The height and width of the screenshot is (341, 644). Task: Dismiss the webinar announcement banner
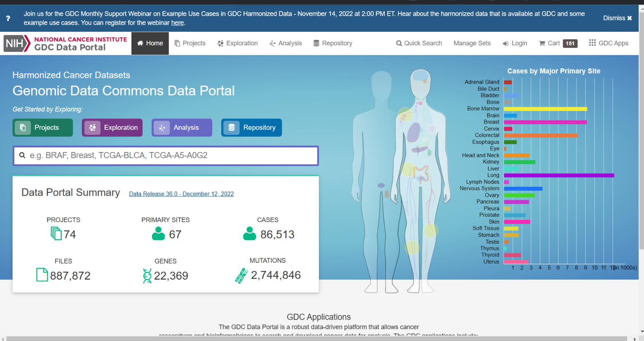tap(617, 18)
